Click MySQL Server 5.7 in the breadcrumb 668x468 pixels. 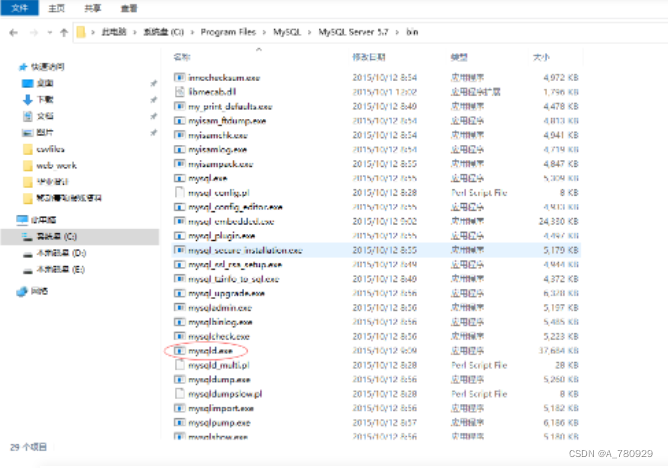353,32
